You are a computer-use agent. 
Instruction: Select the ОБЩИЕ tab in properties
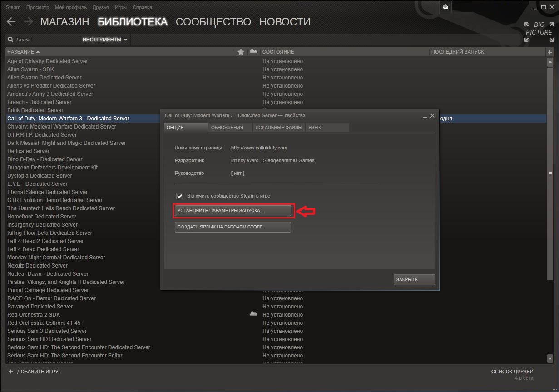[186, 127]
